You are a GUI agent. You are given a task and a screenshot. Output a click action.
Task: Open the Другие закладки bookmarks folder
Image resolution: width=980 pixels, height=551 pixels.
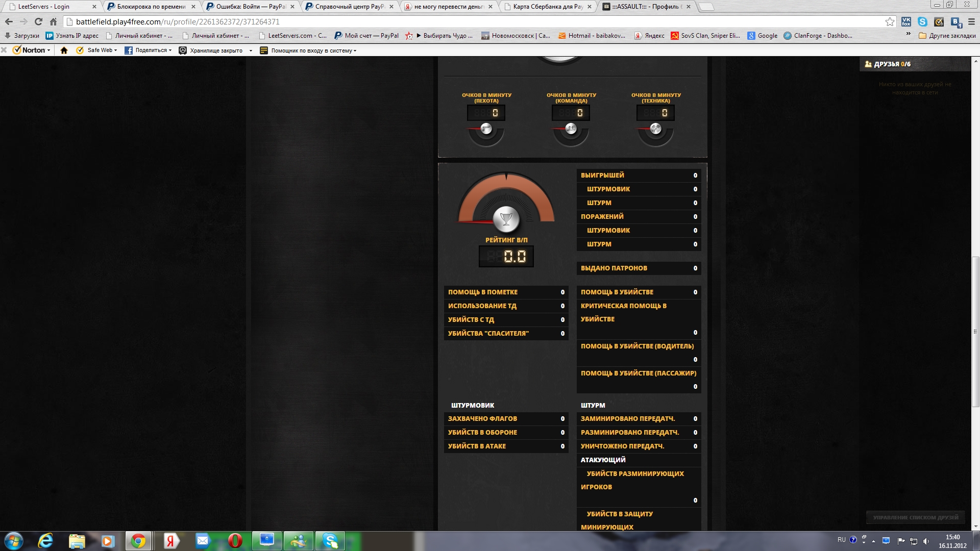click(x=947, y=36)
